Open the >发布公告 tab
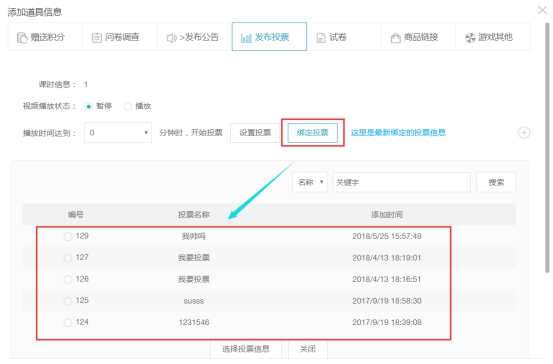Image resolution: width=553 pixels, height=364 pixels. [195, 37]
